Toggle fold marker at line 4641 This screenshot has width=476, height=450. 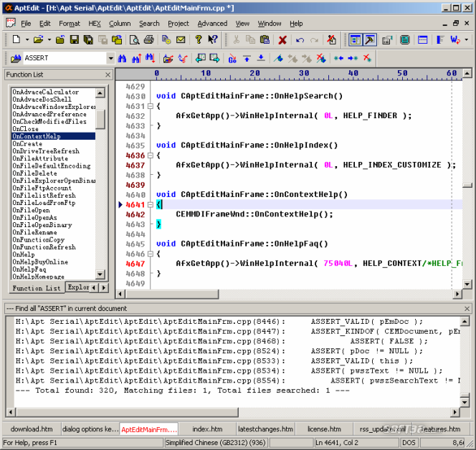click(x=150, y=204)
